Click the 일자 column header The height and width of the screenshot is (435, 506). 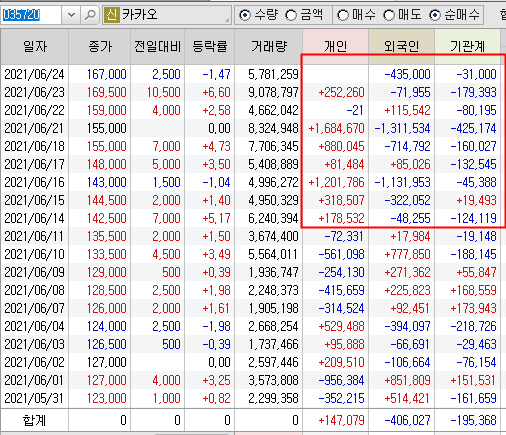point(35,47)
